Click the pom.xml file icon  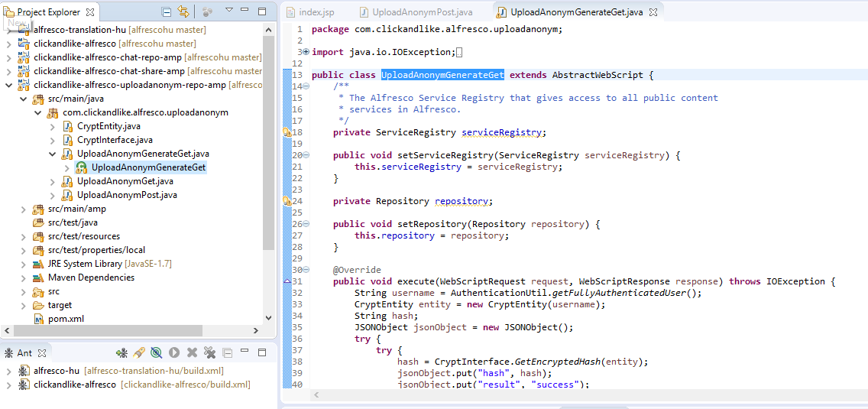[39, 319]
